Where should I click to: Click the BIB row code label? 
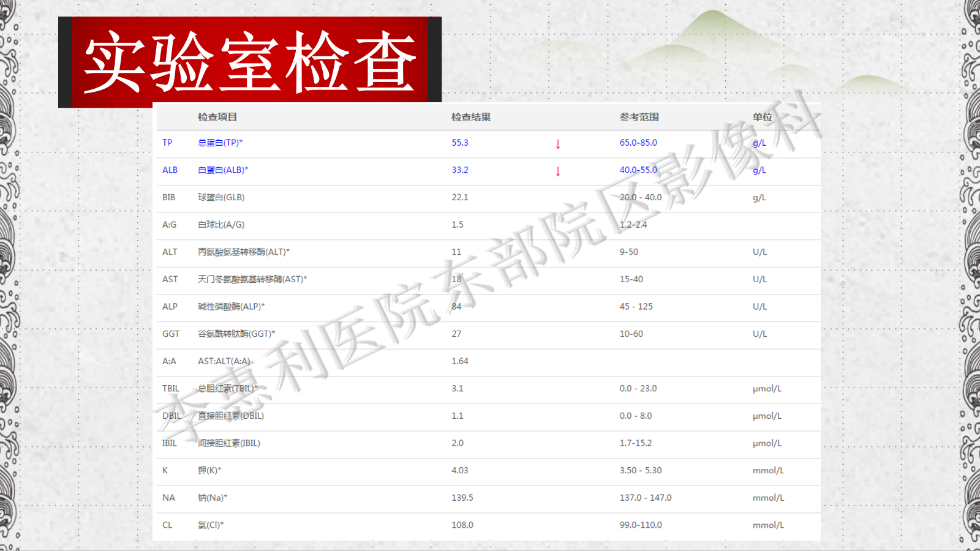click(x=168, y=197)
